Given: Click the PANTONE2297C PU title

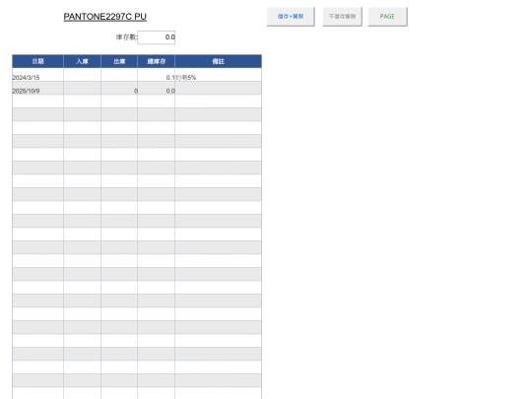Looking at the screenshot, I should [x=104, y=17].
